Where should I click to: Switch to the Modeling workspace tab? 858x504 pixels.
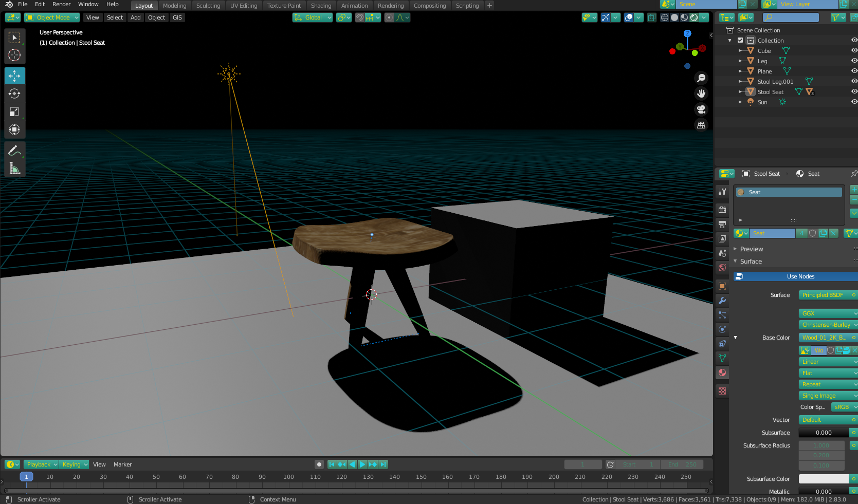(x=175, y=6)
